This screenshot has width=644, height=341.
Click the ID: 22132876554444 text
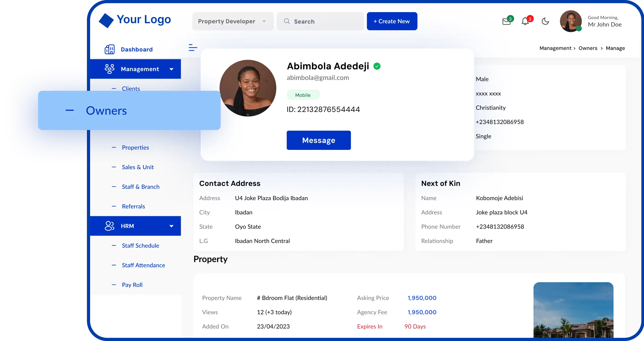click(323, 109)
